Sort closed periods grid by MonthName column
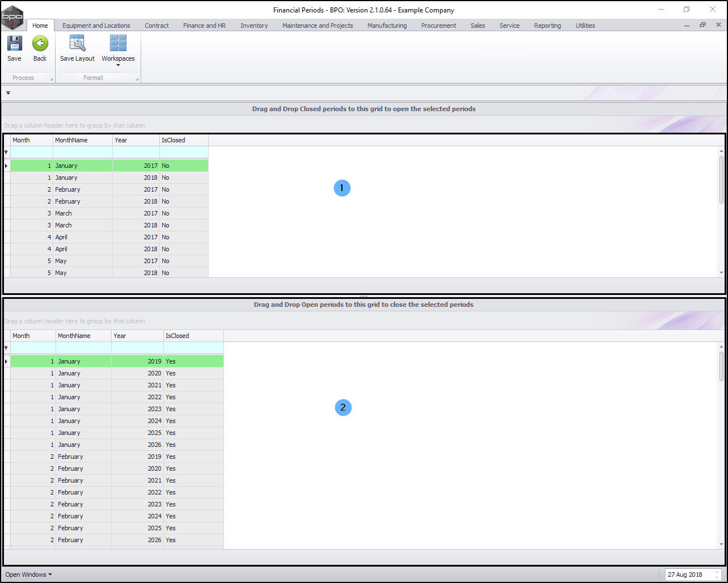Viewport: 728px width, 583px height. click(83, 336)
